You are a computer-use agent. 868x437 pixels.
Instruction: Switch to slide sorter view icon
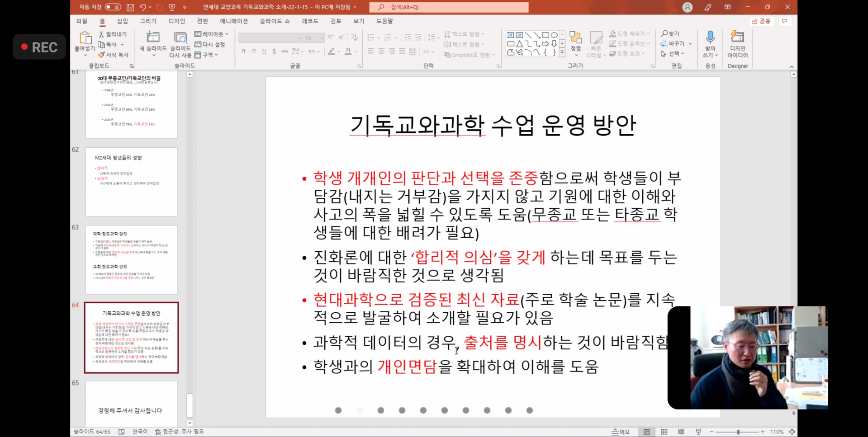click(664, 432)
